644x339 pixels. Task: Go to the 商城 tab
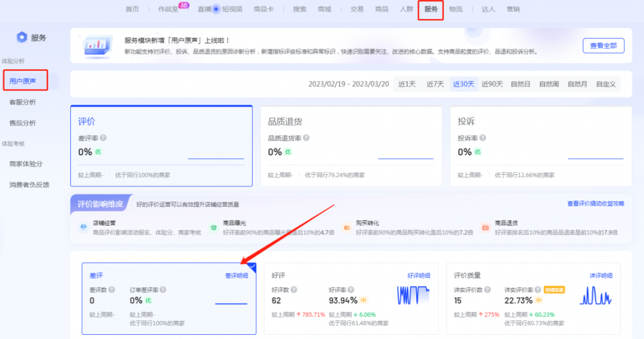[x=324, y=9]
